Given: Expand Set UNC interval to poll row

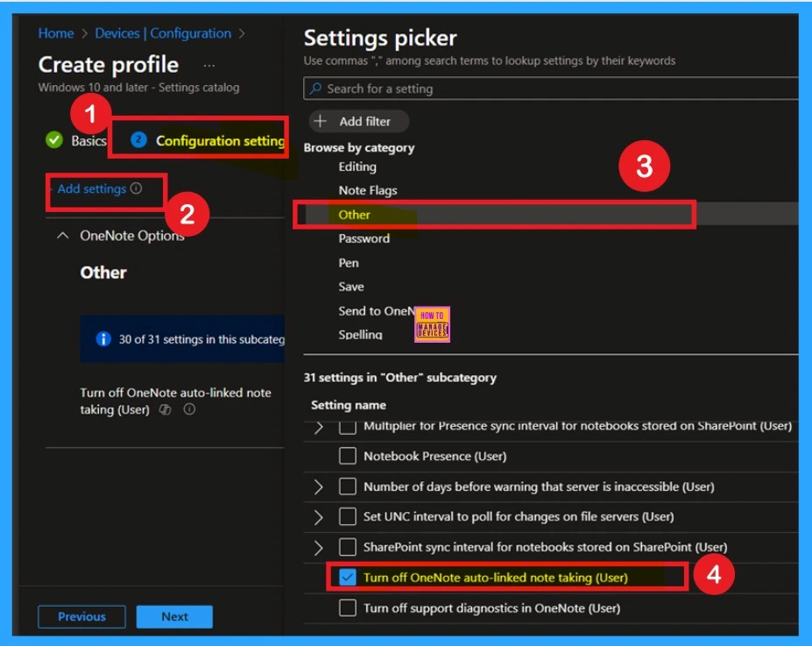Looking at the screenshot, I should (319, 517).
